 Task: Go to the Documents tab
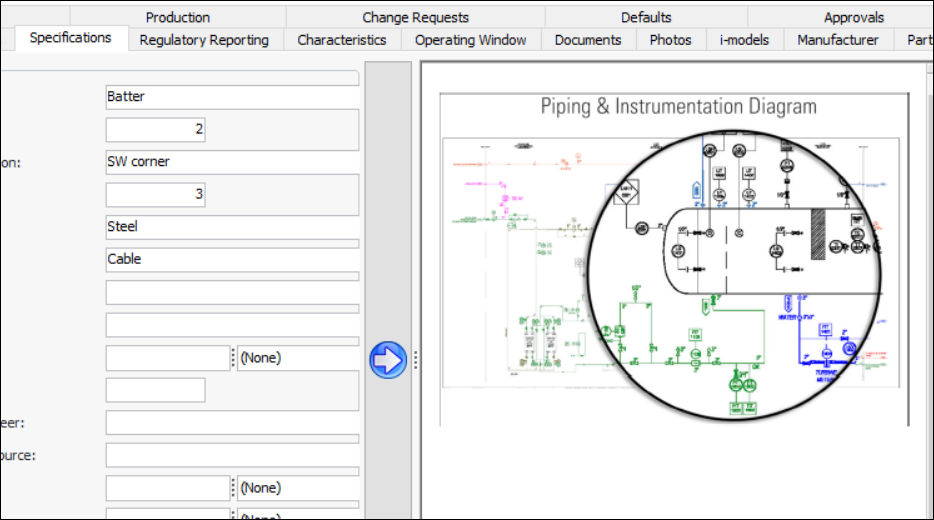588,40
